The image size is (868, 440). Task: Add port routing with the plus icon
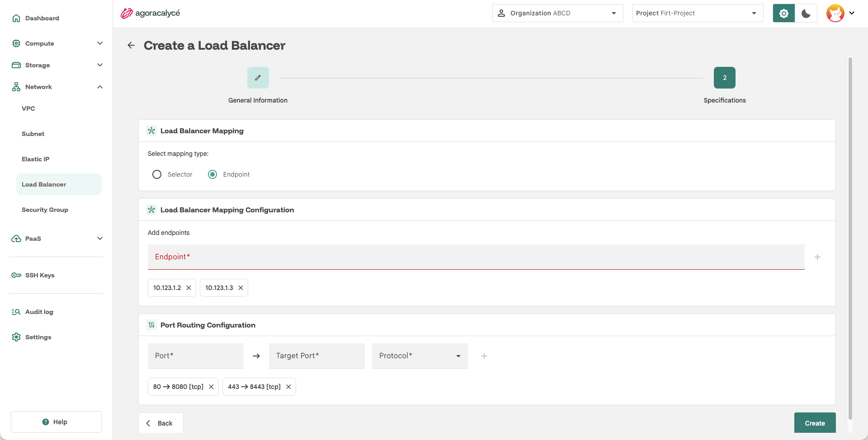click(484, 356)
